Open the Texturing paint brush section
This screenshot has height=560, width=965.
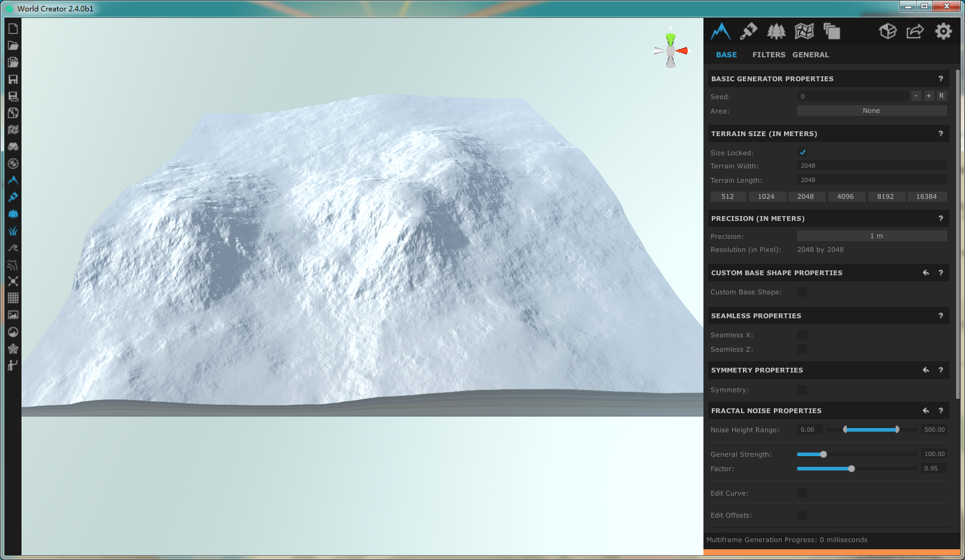coord(748,31)
